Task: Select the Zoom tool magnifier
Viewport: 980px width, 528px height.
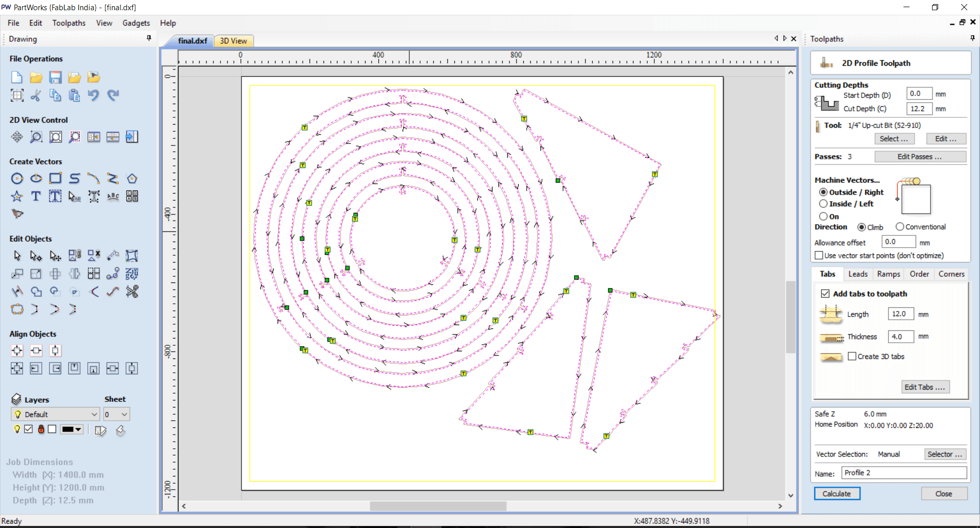Action: point(36,137)
